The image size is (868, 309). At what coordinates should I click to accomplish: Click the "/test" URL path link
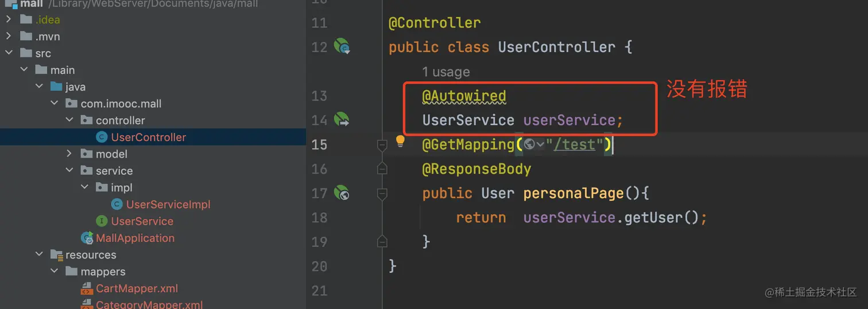click(x=575, y=144)
